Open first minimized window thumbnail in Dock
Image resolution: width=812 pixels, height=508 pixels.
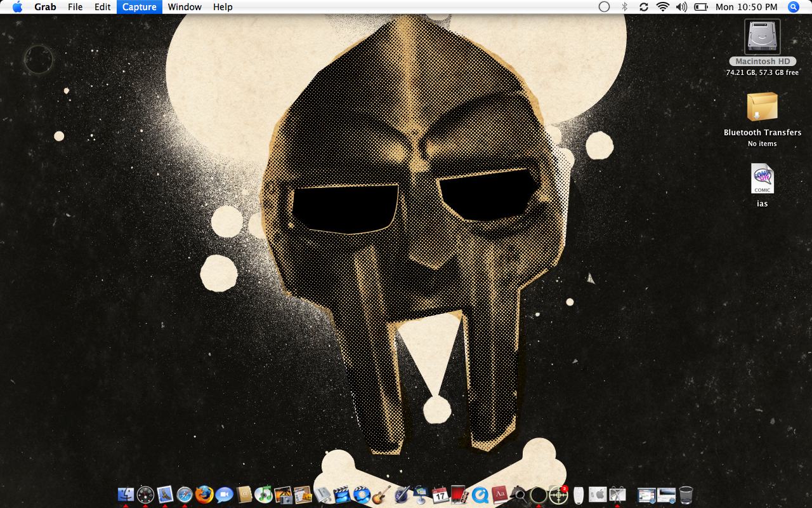(646, 495)
